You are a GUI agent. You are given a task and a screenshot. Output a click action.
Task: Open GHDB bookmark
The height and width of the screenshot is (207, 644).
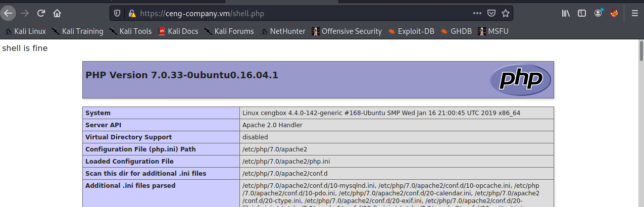456,31
